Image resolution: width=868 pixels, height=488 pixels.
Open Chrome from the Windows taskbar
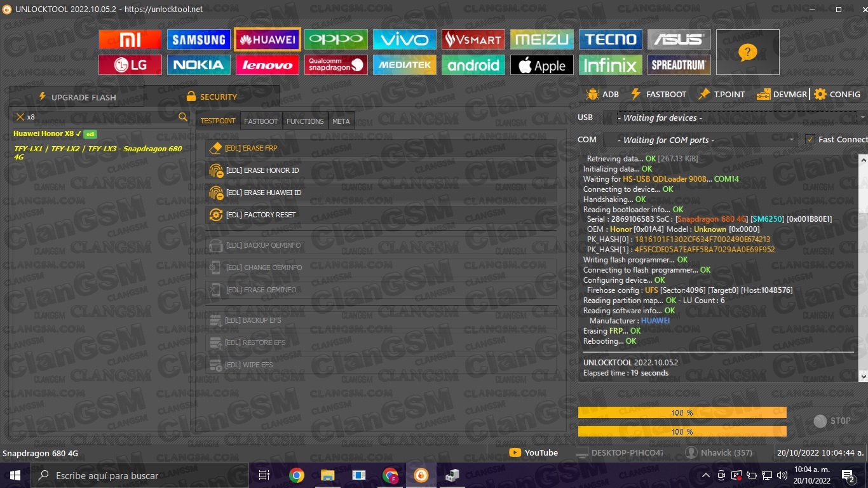296,475
